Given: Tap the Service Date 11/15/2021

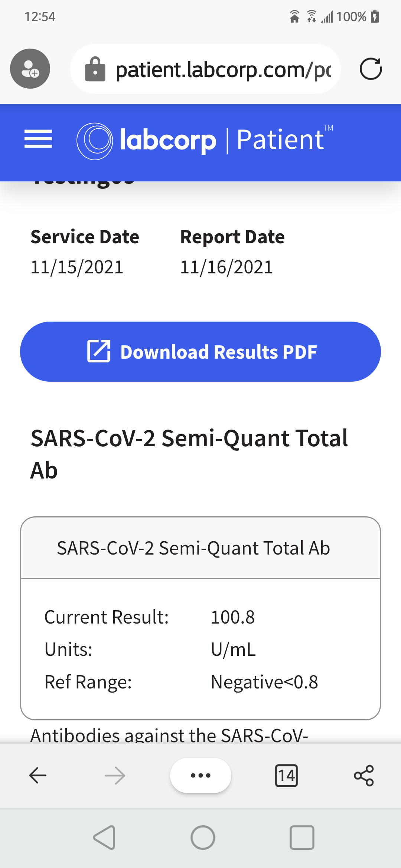Looking at the screenshot, I should click(x=77, y=267).
